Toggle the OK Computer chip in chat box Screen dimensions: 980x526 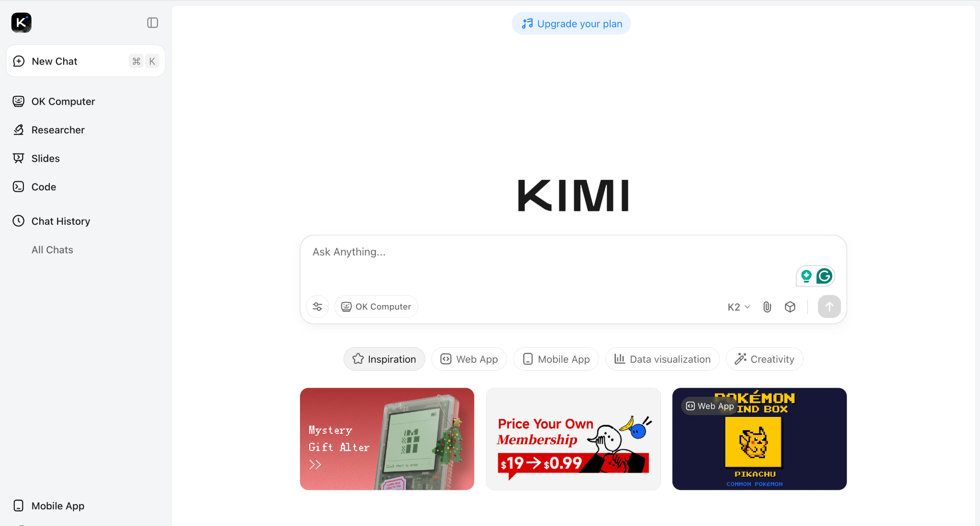tap(376, 307)
